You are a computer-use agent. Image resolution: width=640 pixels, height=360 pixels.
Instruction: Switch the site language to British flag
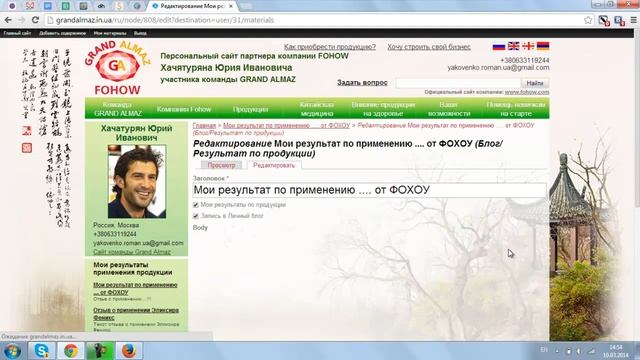click(513, 46)
